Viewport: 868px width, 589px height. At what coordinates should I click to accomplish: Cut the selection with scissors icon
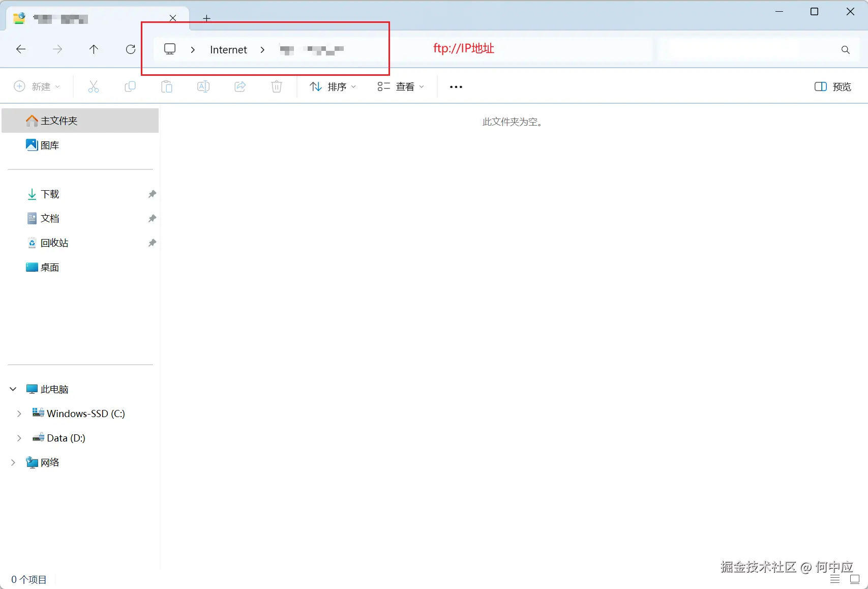pos(94,86)
